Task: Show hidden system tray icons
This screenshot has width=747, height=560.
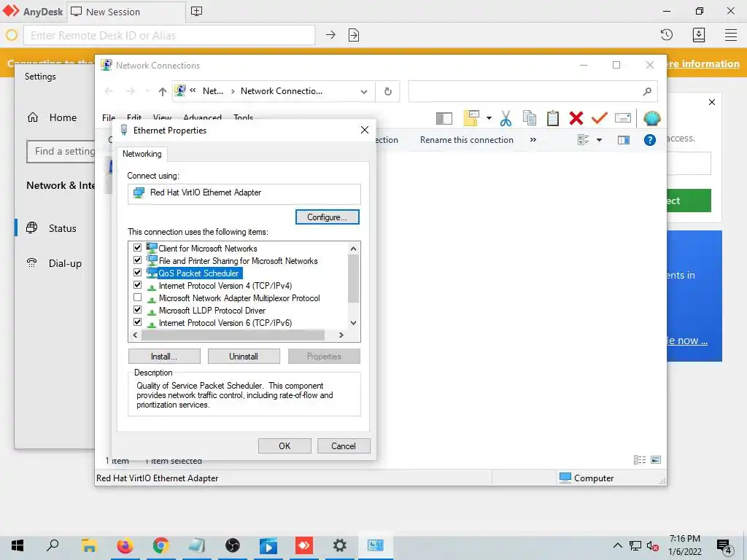Action: [617, 545]
